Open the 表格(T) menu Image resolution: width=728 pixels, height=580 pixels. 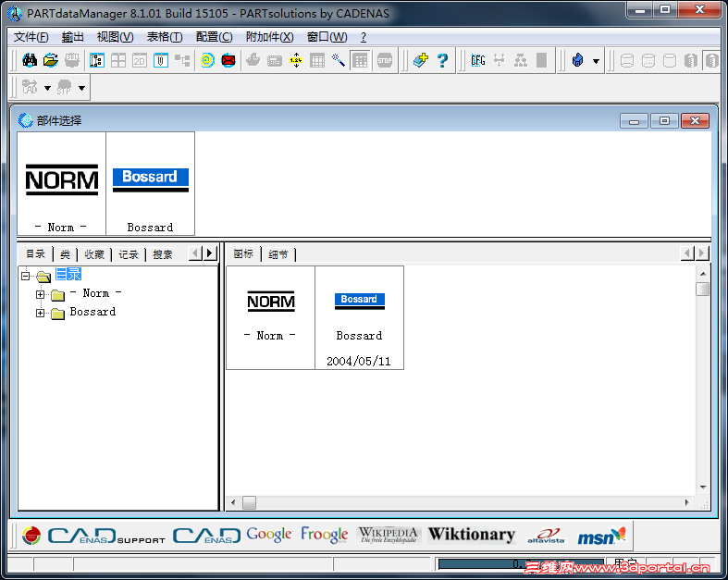pos(165,37)
